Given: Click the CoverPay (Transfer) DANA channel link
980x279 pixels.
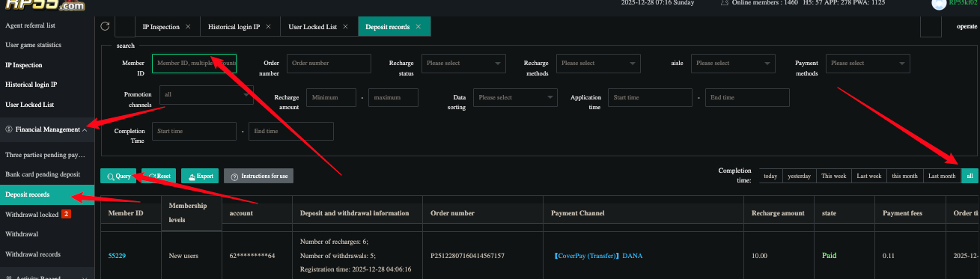Looking at the screenshot, I should coord(598,256).
